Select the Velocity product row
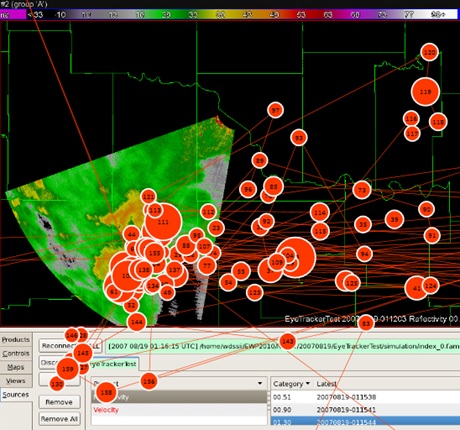The width and height of the screenshot is (460, 430). 179,410
